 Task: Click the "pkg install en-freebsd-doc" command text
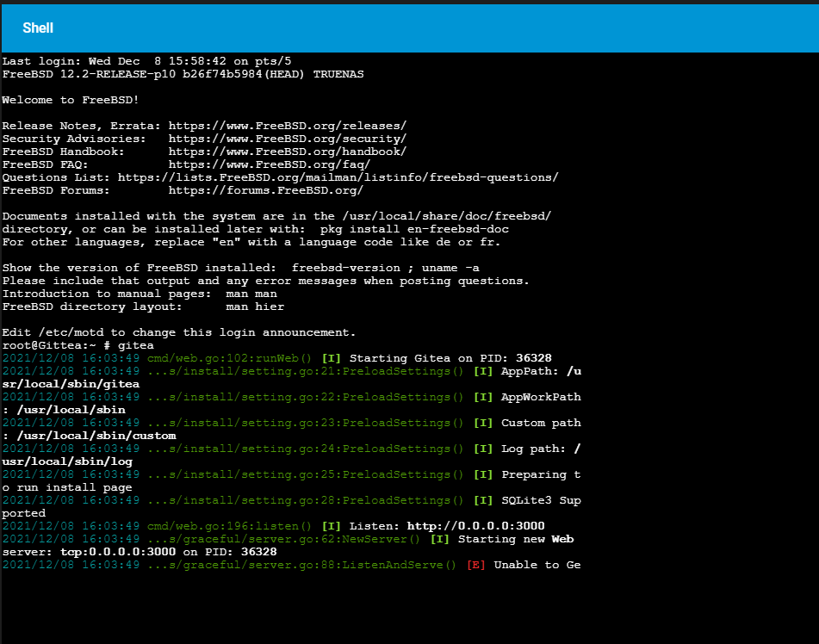click(x=414, y=229)
